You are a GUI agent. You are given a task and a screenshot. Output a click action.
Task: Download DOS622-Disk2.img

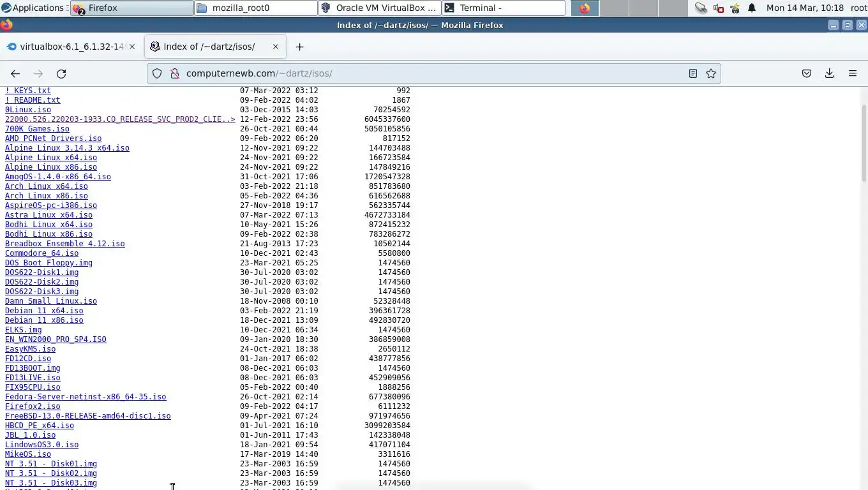[x=42, y=282]
